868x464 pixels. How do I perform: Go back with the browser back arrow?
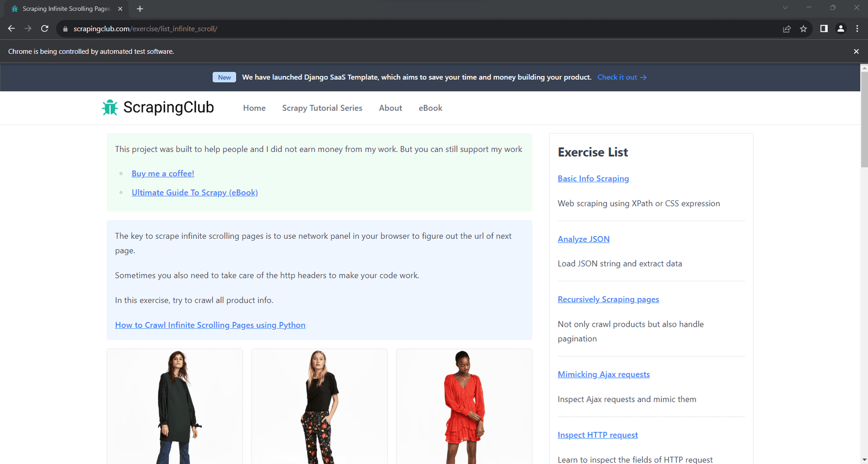coord(11,29)
